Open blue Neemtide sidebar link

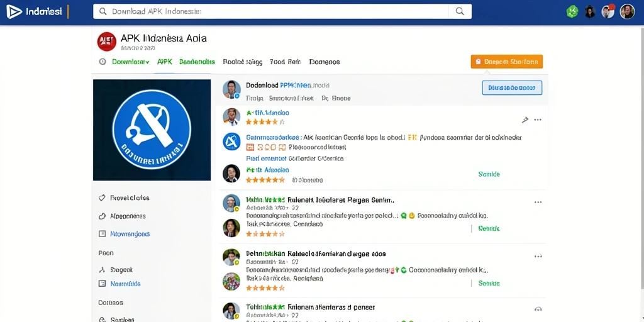(x=125, y=284)
